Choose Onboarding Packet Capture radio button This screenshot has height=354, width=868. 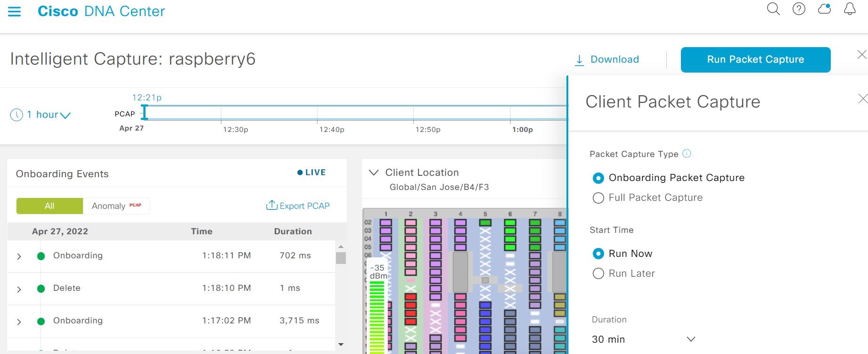coord(598,178)
